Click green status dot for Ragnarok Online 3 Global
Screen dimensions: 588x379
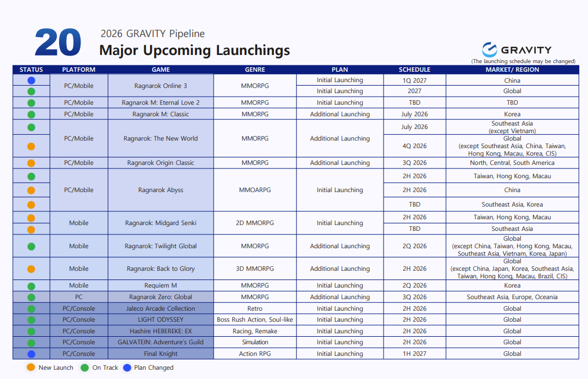click(x=31, y=91)
